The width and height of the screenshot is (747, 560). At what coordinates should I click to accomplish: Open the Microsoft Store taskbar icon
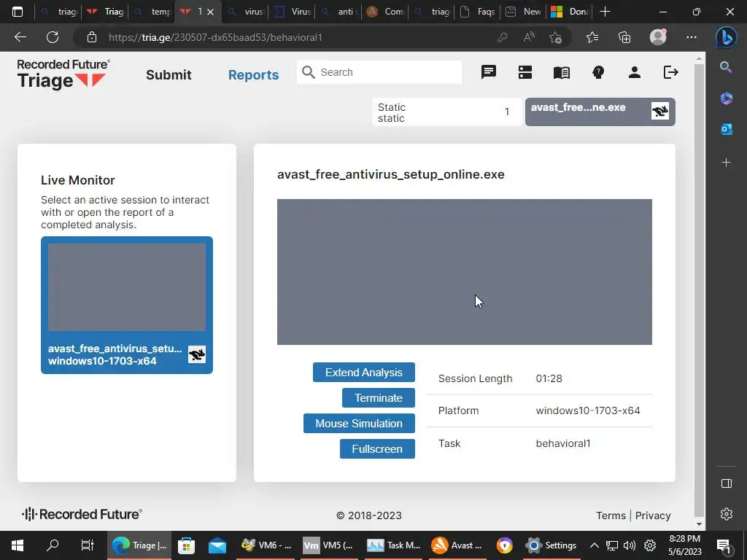186,545
